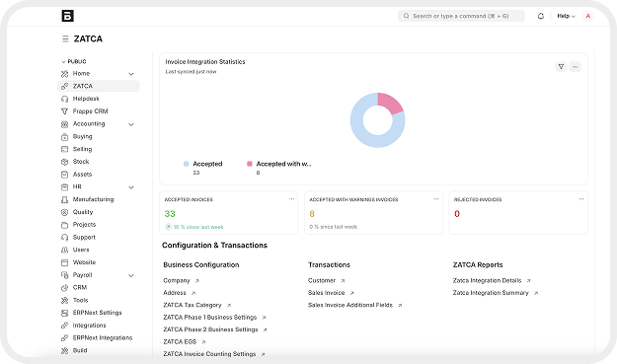The image size is (617, 364).
Task: Expand the Payroll sidebar chevron
Action: point(131,275)
